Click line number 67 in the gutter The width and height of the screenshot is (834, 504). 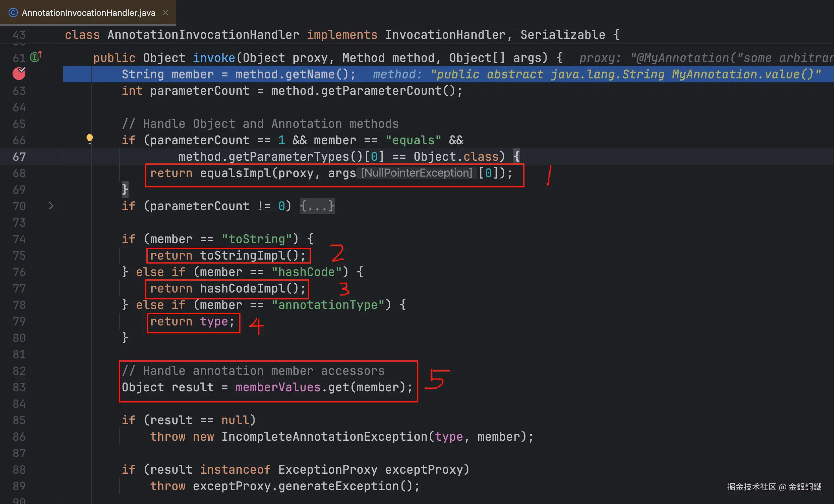(19, 156)
